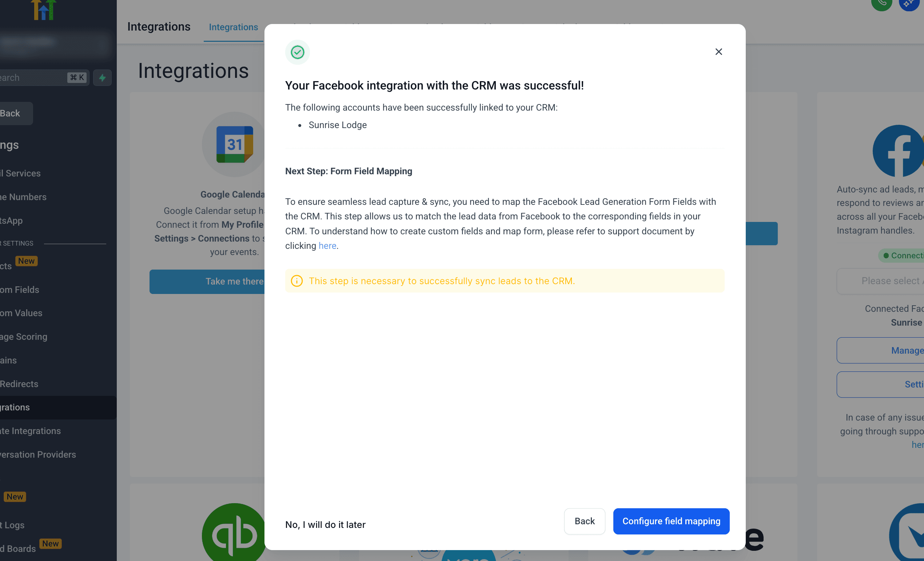
Task: Click the sidebar search field
Action: point(45,77)
